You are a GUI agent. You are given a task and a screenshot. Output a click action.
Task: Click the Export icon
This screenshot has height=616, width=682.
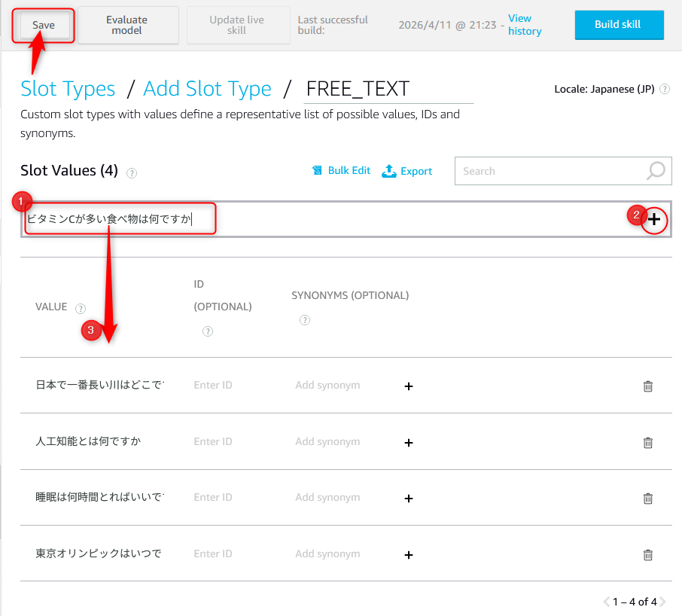click(389, 171)
